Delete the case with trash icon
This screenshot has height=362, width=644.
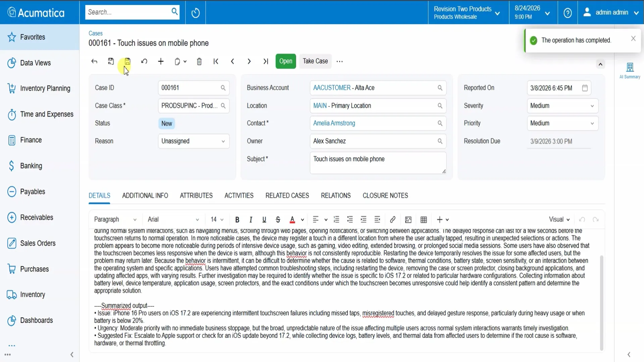(x=199, y=61)
